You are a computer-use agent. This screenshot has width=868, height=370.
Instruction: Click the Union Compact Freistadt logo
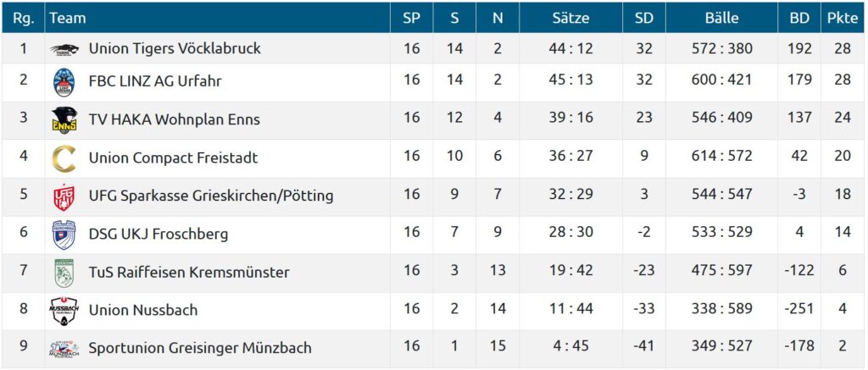point(64,157)
